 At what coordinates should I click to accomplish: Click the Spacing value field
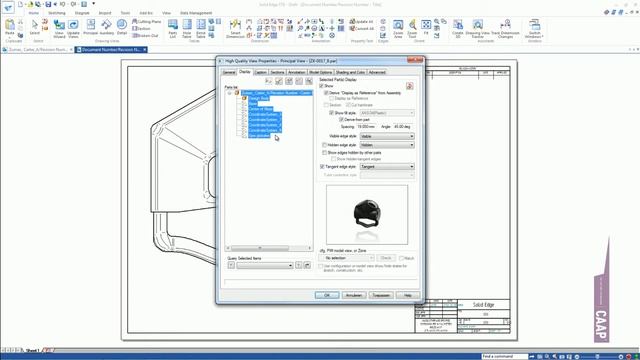tap(366, 127)
